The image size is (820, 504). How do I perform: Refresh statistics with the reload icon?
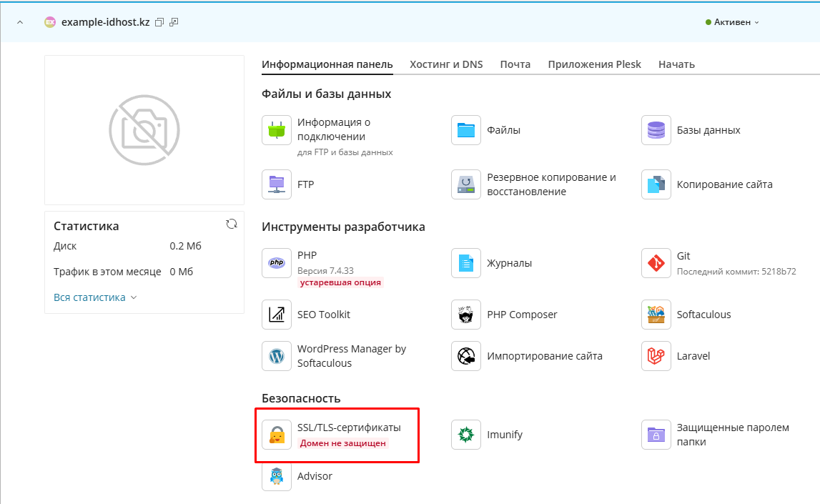[232, 224]
